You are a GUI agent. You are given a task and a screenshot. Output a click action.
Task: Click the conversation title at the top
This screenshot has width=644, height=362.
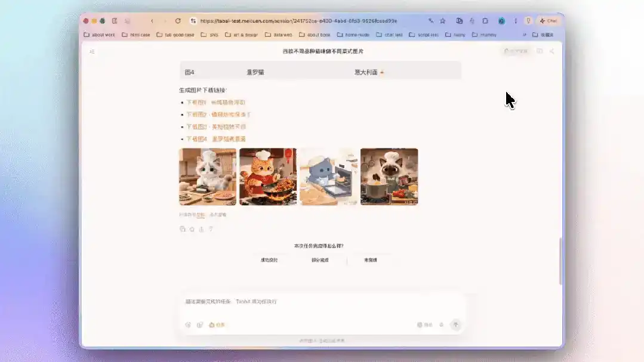pyautogui.click(x=323, y=51)
